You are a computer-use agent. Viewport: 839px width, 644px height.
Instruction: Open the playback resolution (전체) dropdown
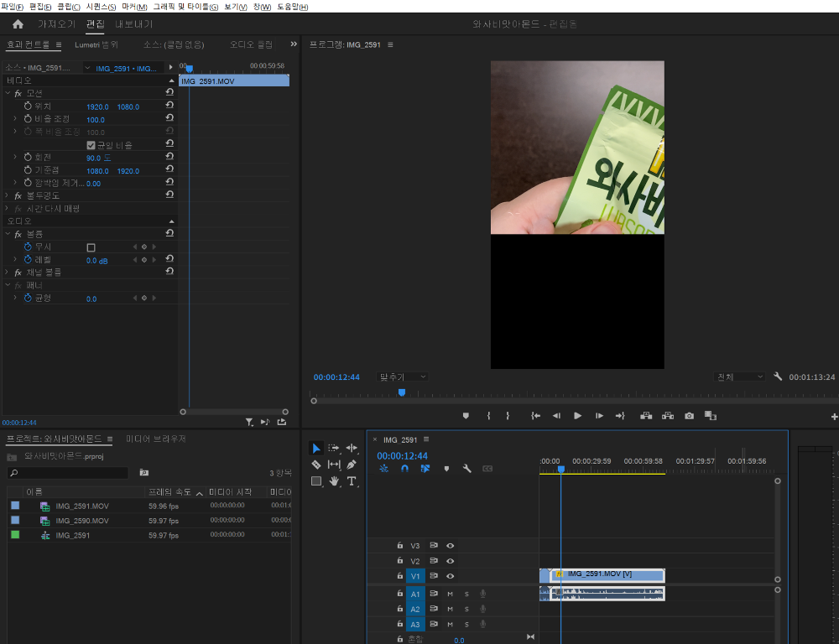[739, 377]
